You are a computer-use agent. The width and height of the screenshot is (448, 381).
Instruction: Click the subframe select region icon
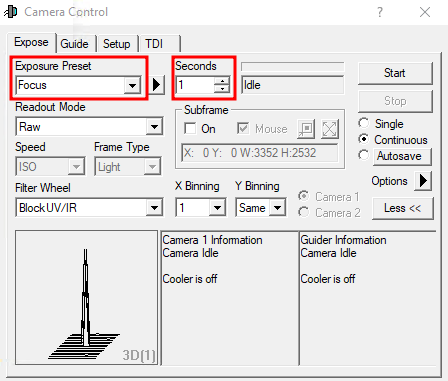pos(306,129)
